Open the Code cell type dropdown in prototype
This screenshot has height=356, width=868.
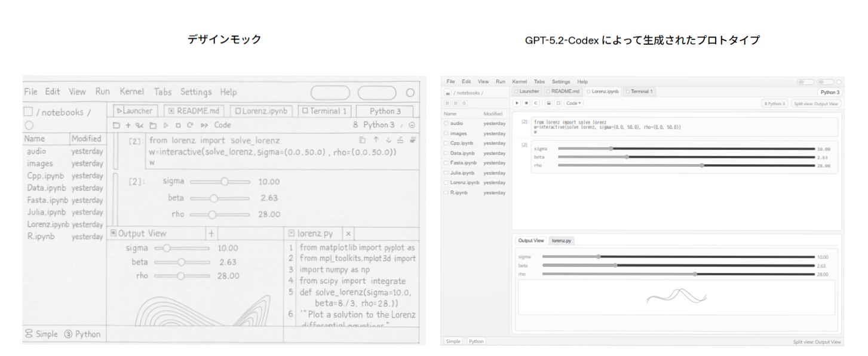pos(573,103)
